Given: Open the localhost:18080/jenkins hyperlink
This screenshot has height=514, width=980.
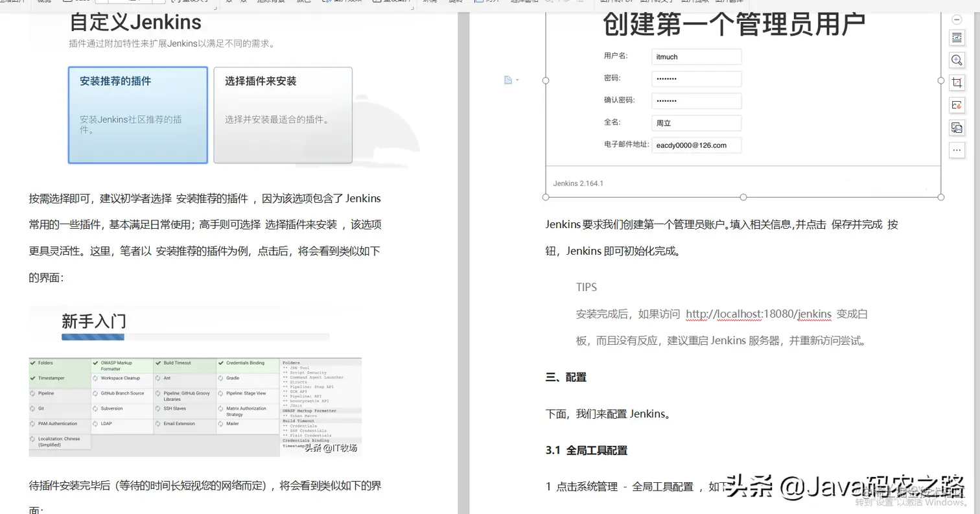Looking at the screenshot, I should [757, 313].
